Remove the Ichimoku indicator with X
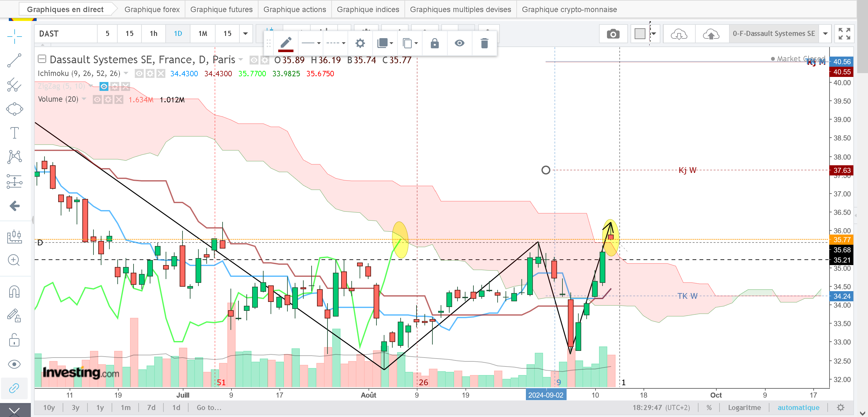The image size is (868, 417). (x=161, y=73)
